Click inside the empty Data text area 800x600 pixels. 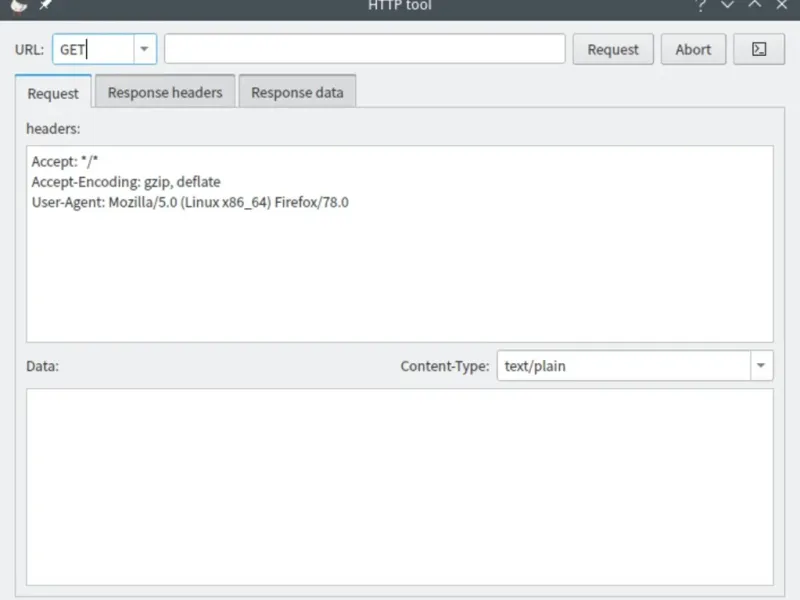click(x=399, y=486)
